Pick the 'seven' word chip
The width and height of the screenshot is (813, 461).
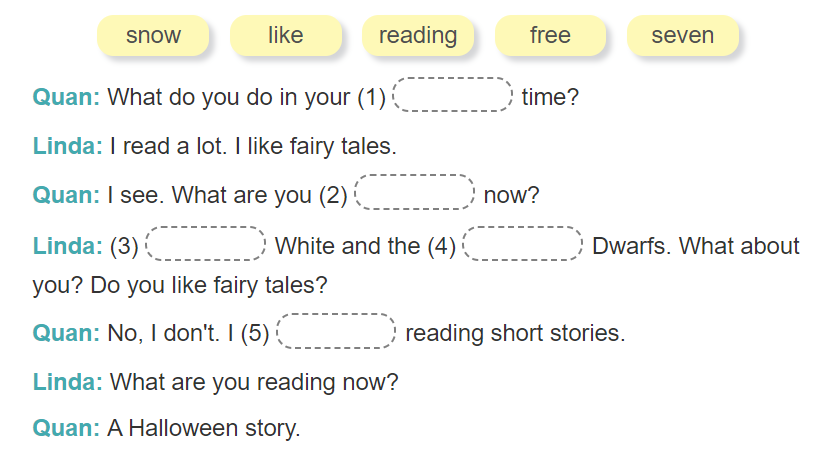coord(683,36)
